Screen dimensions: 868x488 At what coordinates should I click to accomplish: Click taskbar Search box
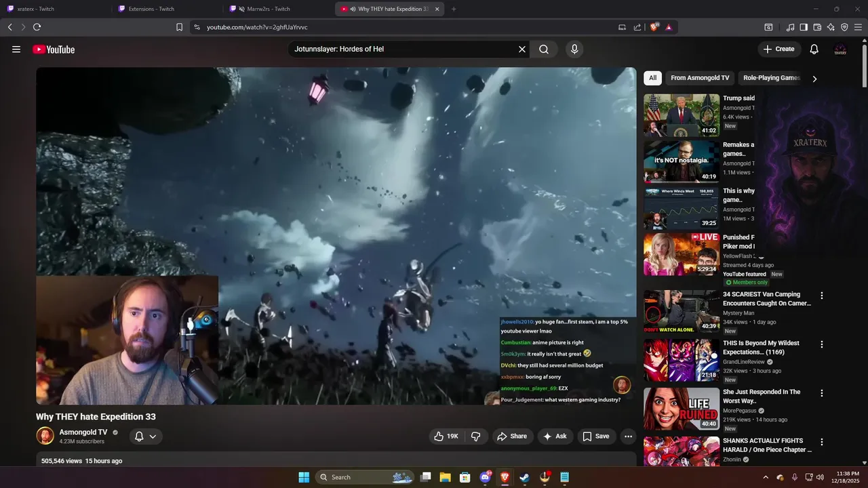tap(366, 477)
